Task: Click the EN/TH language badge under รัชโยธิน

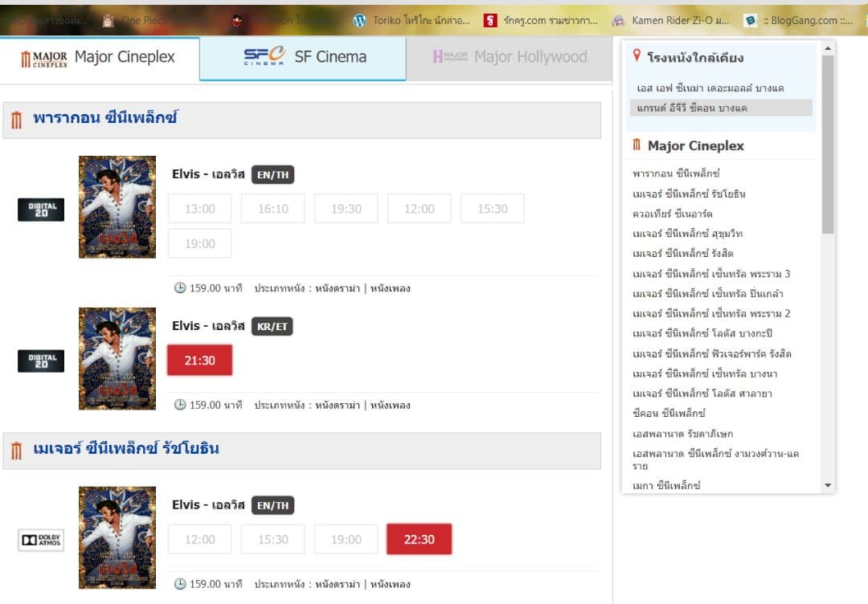Action: [273, 505]
